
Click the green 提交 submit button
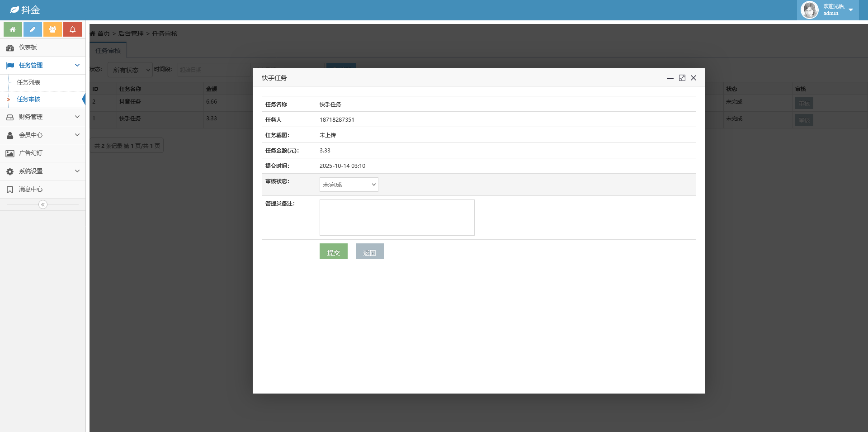tap(333, 252)
